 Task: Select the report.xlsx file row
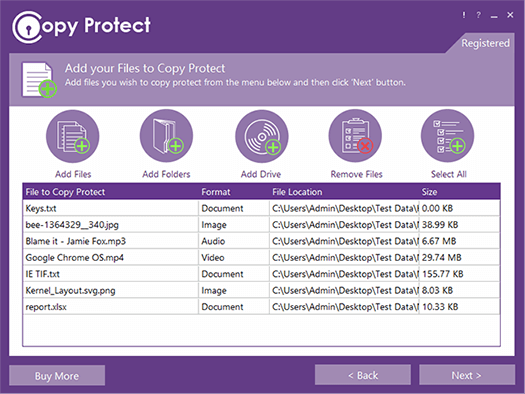click(261, 307)
